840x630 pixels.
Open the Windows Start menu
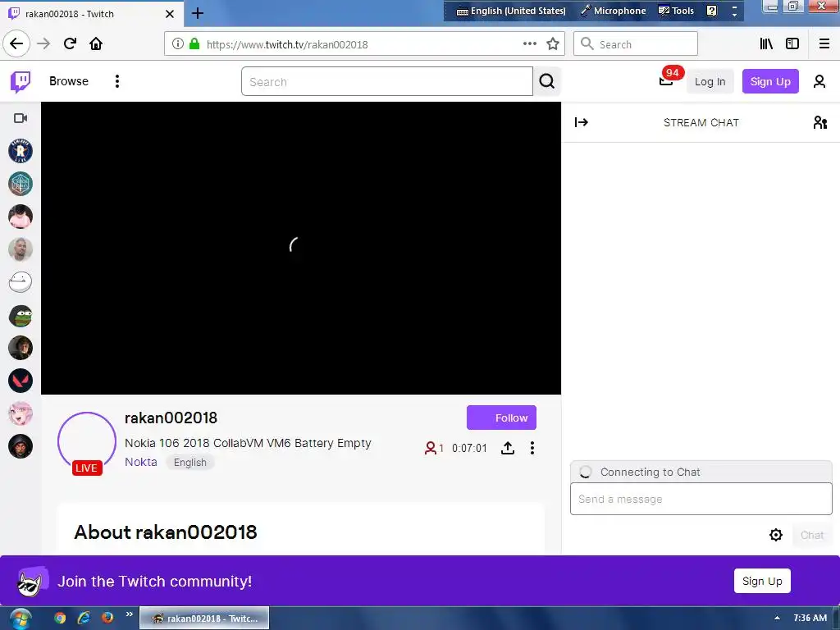point(20,619)
